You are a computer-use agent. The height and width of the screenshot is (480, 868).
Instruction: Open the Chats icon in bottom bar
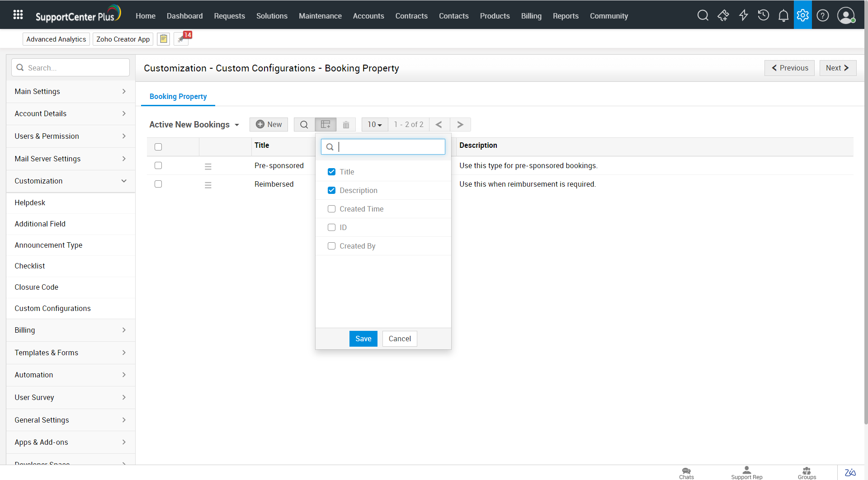686,473
